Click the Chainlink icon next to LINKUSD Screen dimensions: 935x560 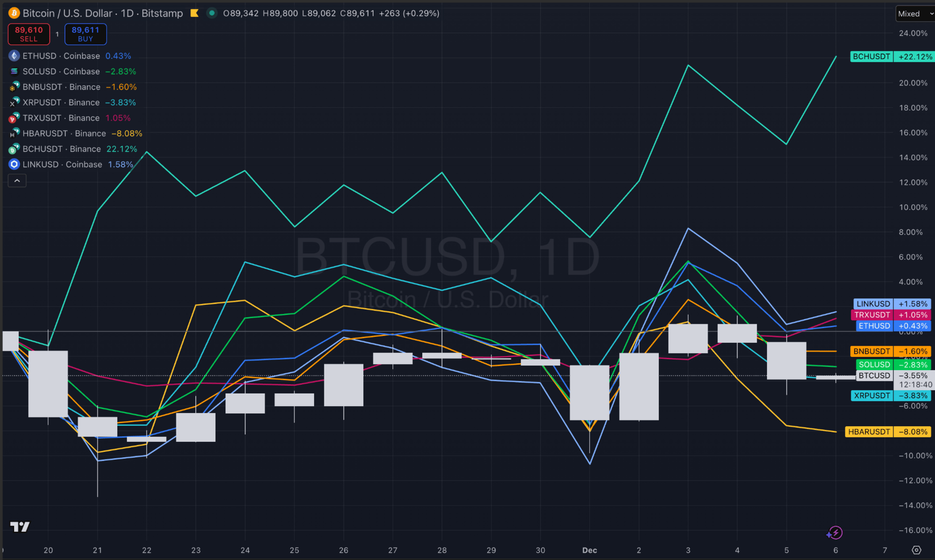[x=14, y=165]
